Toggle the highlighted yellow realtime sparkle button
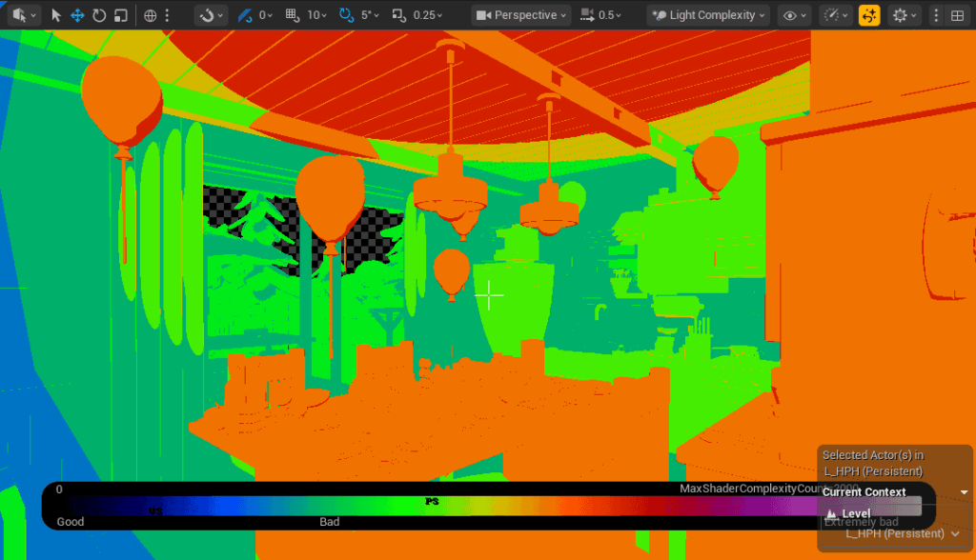Viewport: 976px width, 560px height. (x=869, y=15)
